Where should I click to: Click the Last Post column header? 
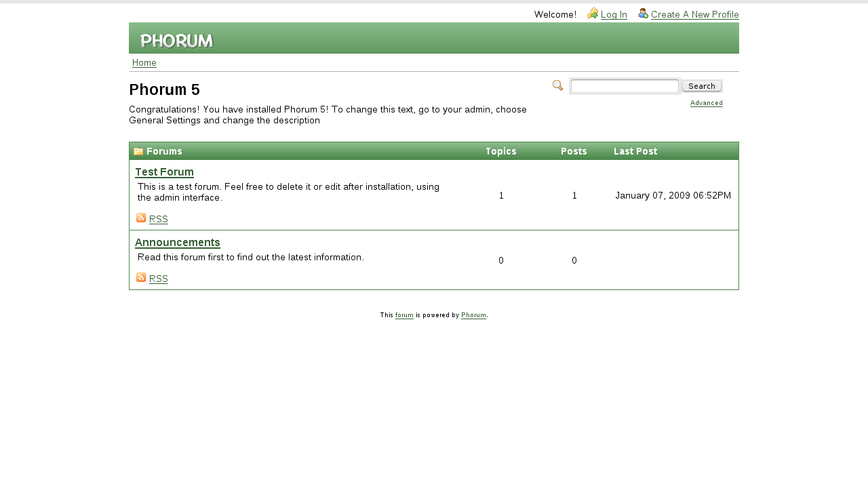[x=635, y=151]
